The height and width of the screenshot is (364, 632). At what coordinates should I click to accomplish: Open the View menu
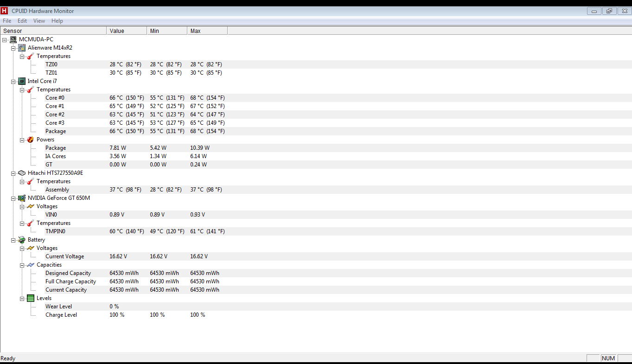point(39,21)
